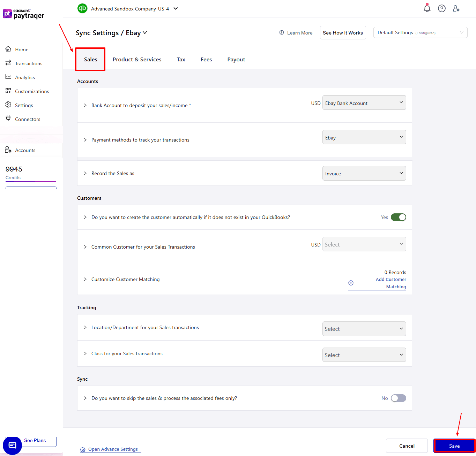This screenshot has width=476, height=456.
Task: Open the Record the Sales as Invoice dropdown
Action: [364, 173]
